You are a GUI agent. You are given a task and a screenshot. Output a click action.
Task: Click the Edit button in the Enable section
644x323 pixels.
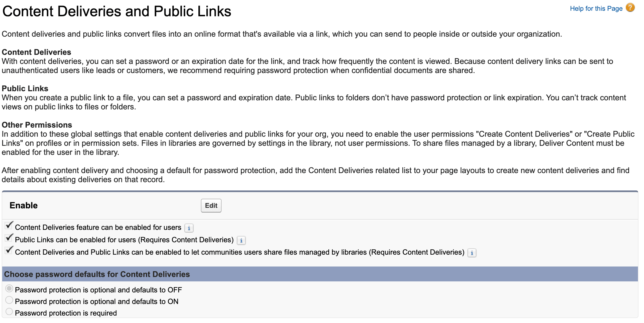(x=211, y=205)
